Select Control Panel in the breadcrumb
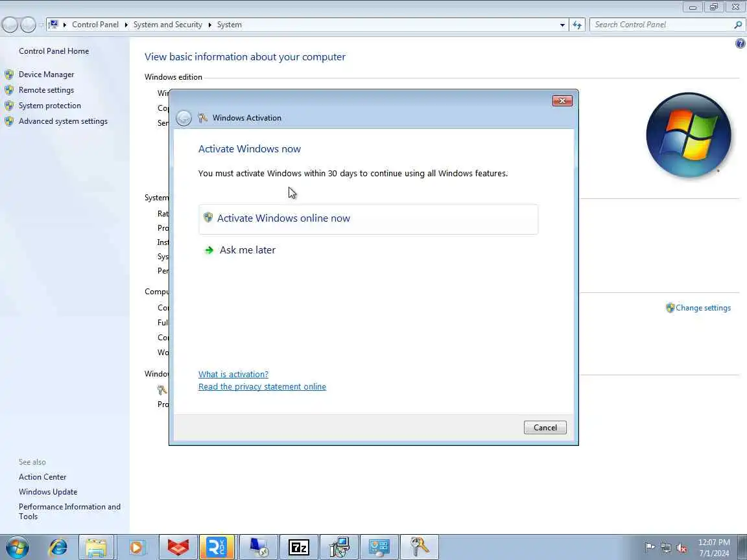 pyautogui.click(x=95, y=25)
